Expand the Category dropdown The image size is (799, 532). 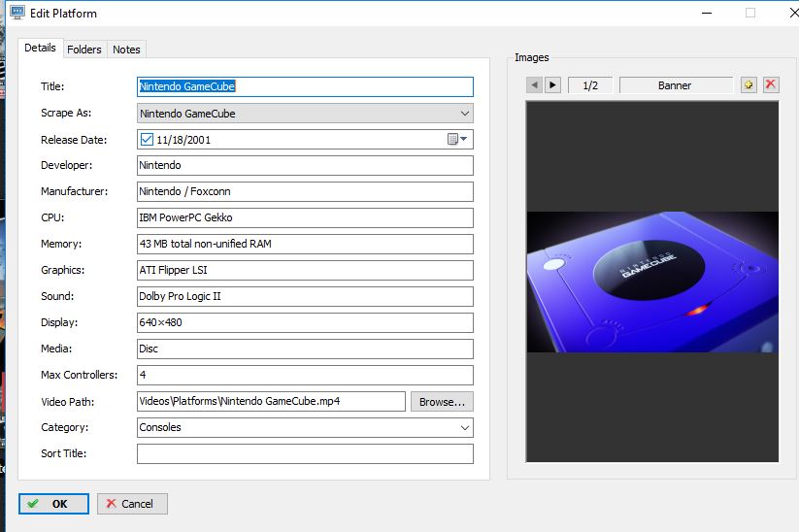[x=464, y=427]
